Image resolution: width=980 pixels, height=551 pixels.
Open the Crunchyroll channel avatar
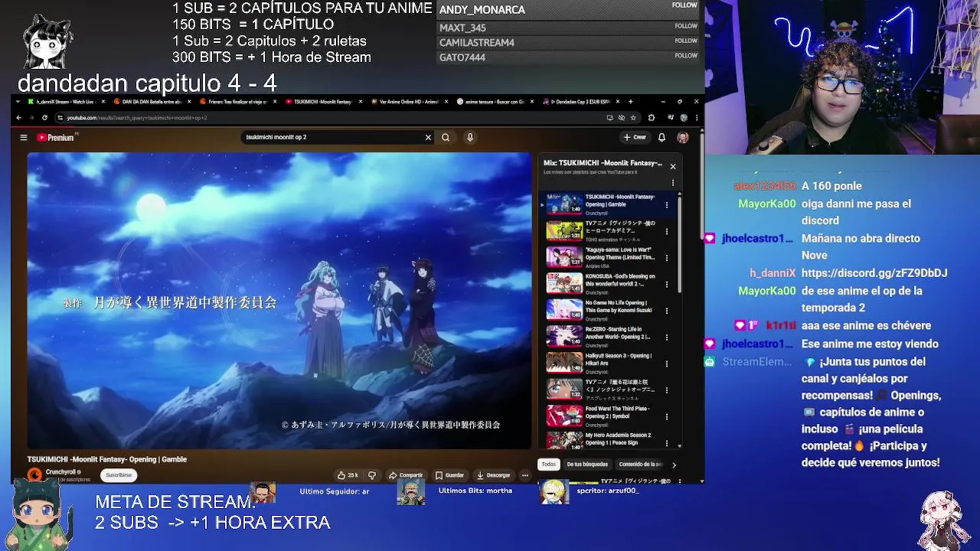click(34, 475)
